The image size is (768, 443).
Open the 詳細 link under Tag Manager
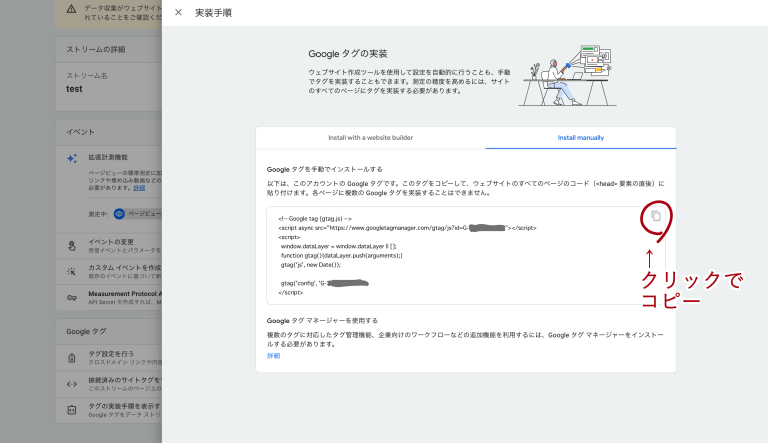273,356
